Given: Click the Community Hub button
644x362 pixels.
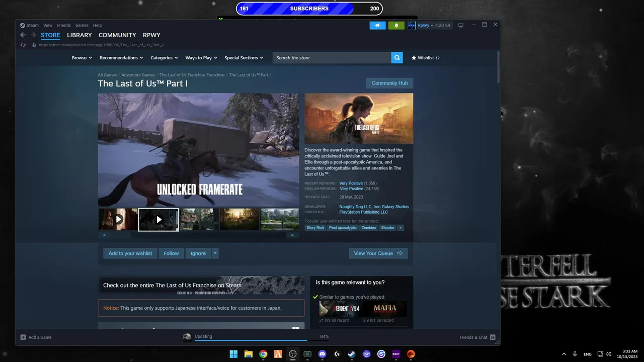Looking at the screenshot, I should pos(389,83).
